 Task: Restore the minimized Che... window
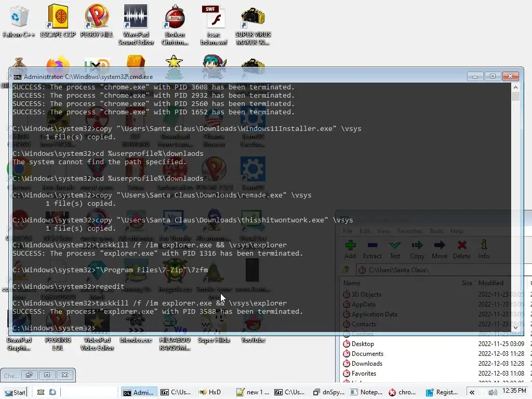(x=29, y=375)
